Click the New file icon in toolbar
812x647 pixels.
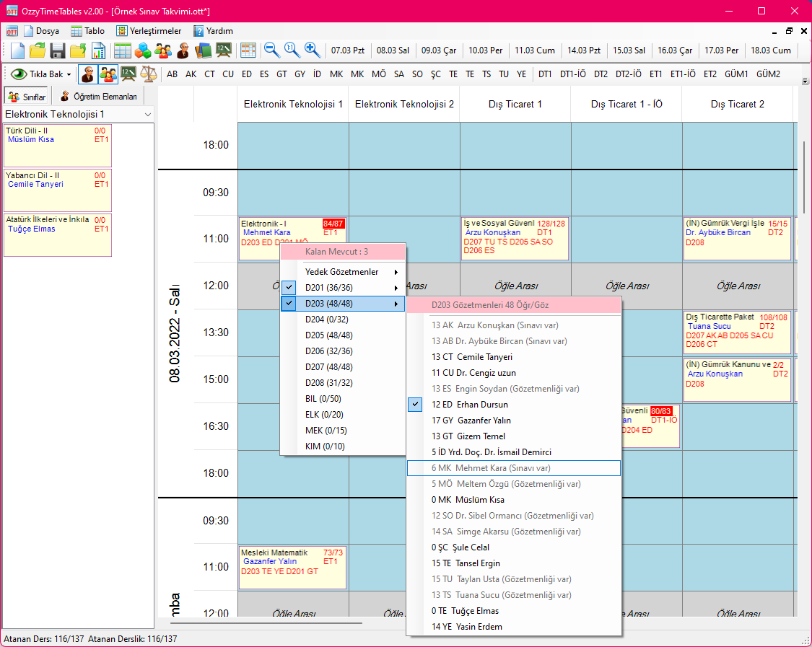click(x=17, y=50)
